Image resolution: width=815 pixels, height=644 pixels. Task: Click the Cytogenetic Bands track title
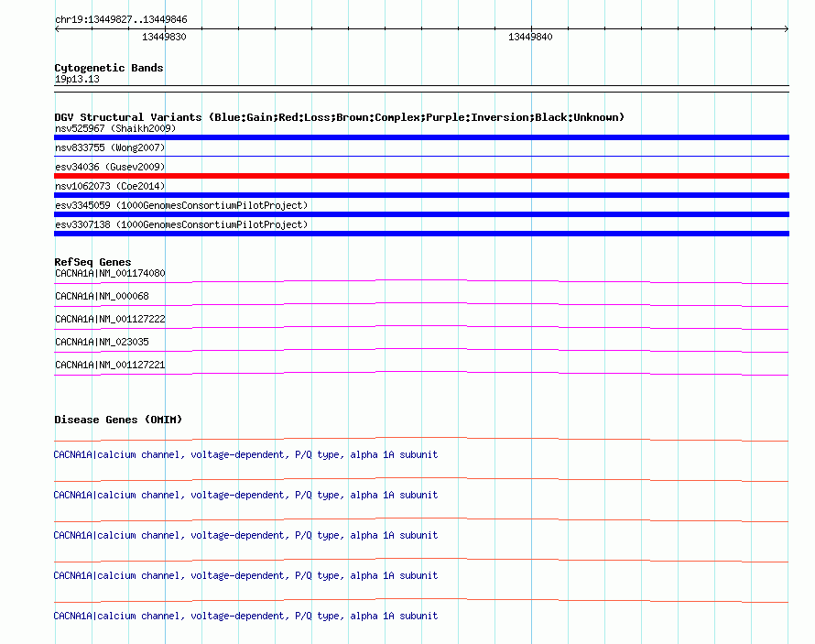[109, 68]
